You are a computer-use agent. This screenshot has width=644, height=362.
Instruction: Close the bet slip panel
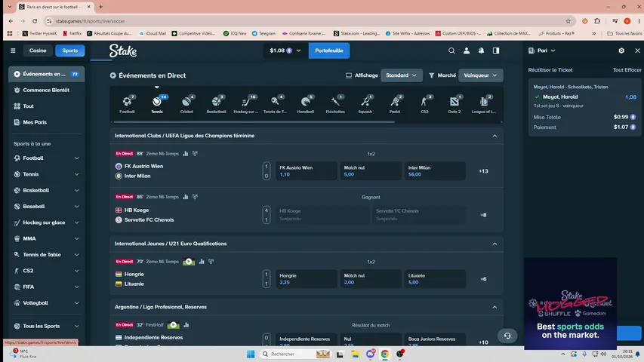click(x=637, y=51)
